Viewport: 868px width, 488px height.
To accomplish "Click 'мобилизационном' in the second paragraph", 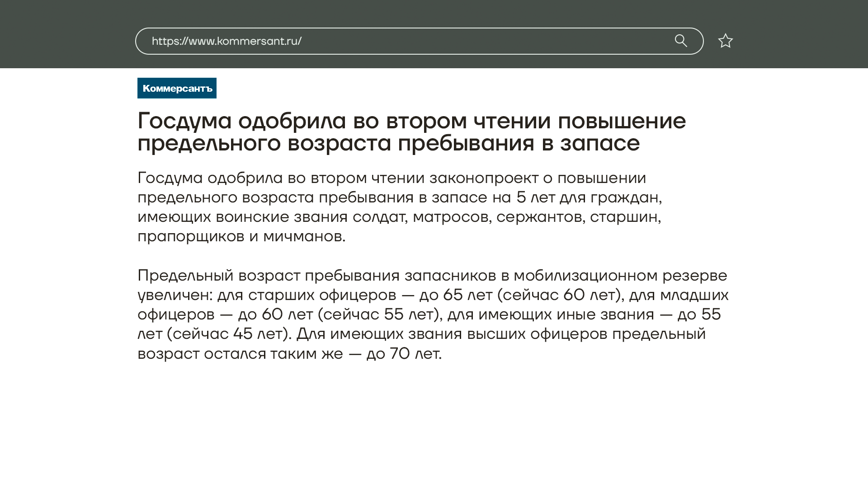I will (585, 275).
